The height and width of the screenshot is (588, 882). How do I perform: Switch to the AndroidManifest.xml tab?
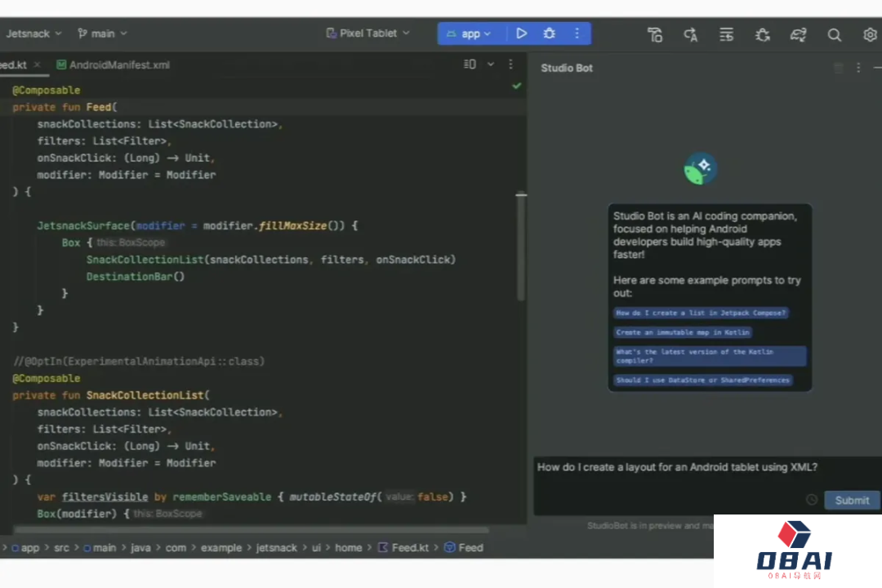119,65
